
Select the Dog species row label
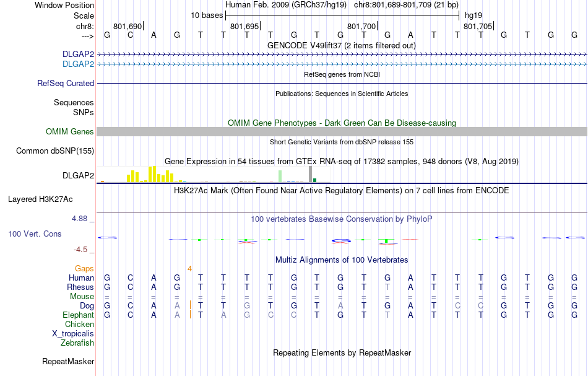(x=87, y=306)
